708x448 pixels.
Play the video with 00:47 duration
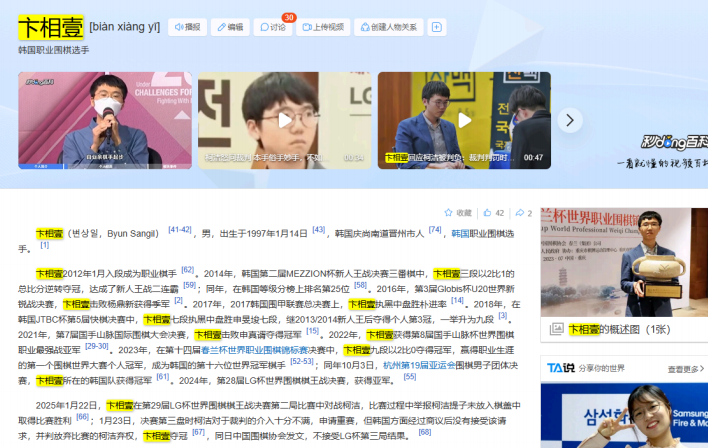(x=463, y=121)
